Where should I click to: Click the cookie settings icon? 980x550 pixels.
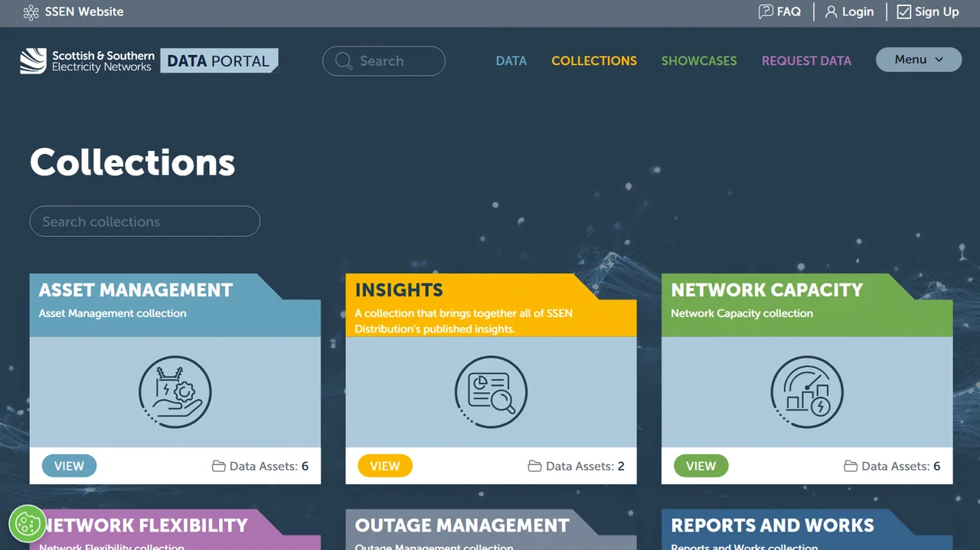(x=28, y=524)
